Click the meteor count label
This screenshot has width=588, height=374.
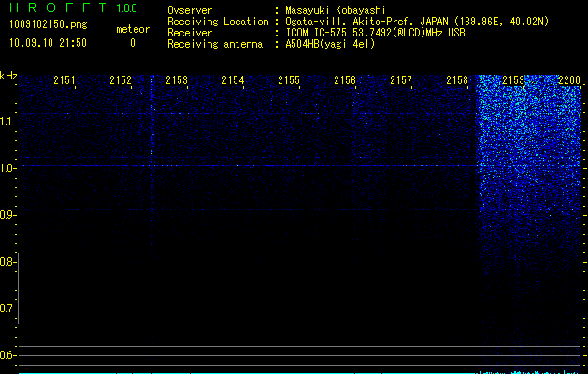point(133,29)
